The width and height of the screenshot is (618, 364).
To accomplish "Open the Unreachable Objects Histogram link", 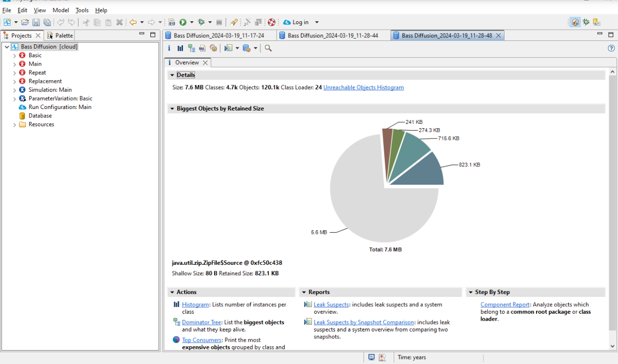I will point(364,87).
